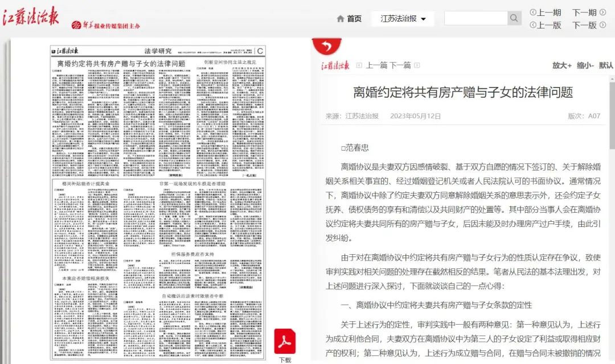Go to previous issue 上一期

(546, 13)
